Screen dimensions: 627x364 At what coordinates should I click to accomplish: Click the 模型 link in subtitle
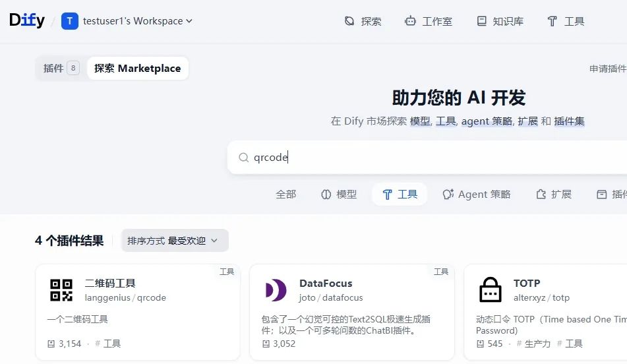[420, 121]
